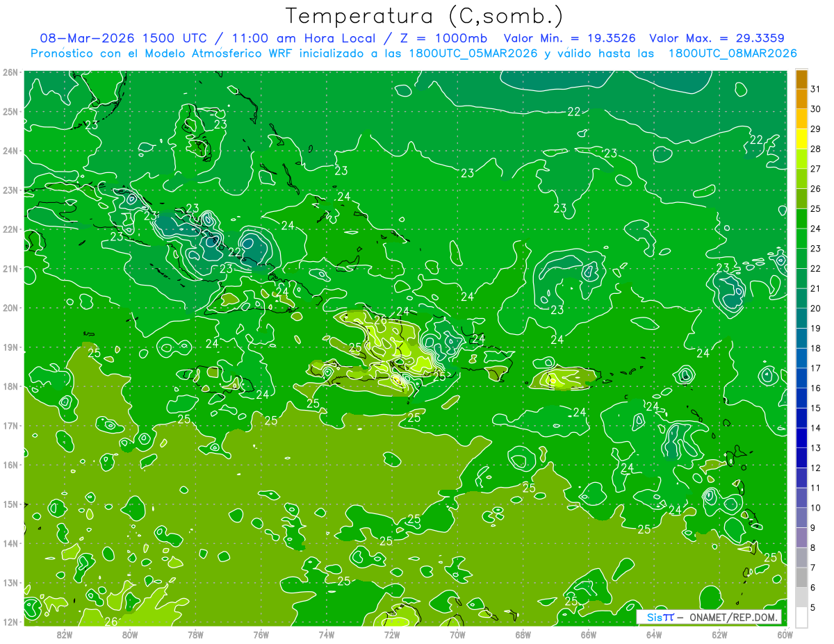Image resolution: width=834 pixels, height=644 pixels.
Task: Click the '80W' longitude label
Action: point(130,634)
